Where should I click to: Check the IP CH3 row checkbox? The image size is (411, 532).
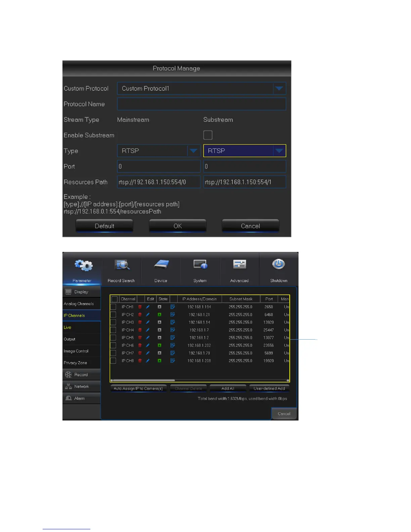[x=113, y=322]
